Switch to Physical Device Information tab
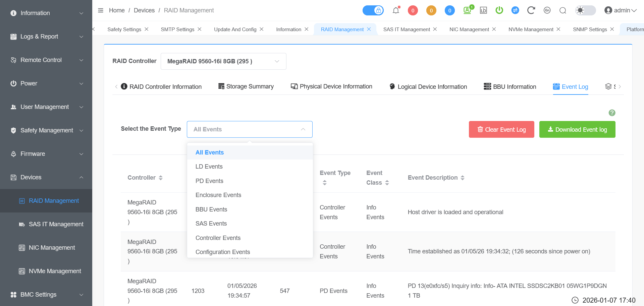 [x=331, y=86]
